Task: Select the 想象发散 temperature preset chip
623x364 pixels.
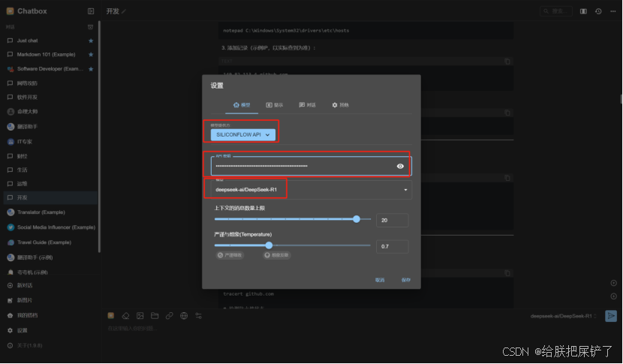Action: pyautogui.click(x=276, y=255)
